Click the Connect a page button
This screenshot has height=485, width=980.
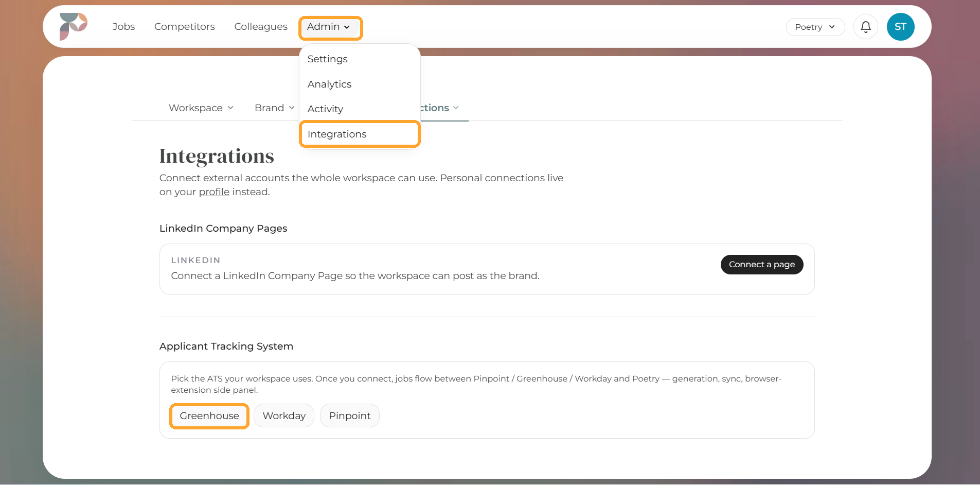coord(762,265)
